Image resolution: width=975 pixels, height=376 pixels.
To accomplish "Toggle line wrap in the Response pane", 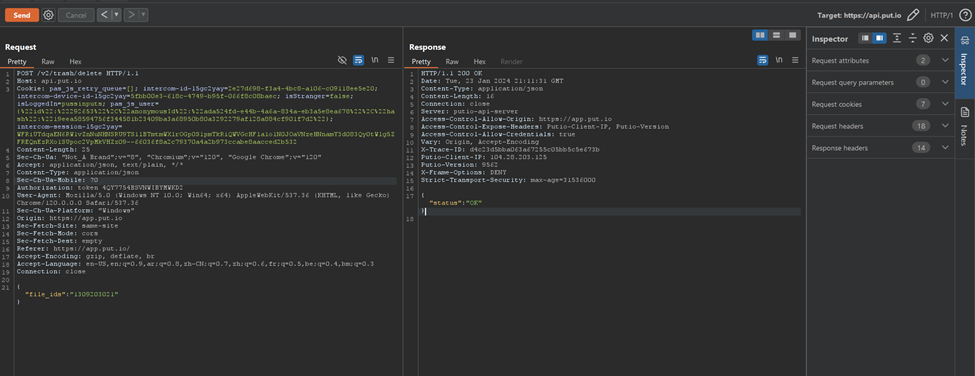I will click(762, 60).
